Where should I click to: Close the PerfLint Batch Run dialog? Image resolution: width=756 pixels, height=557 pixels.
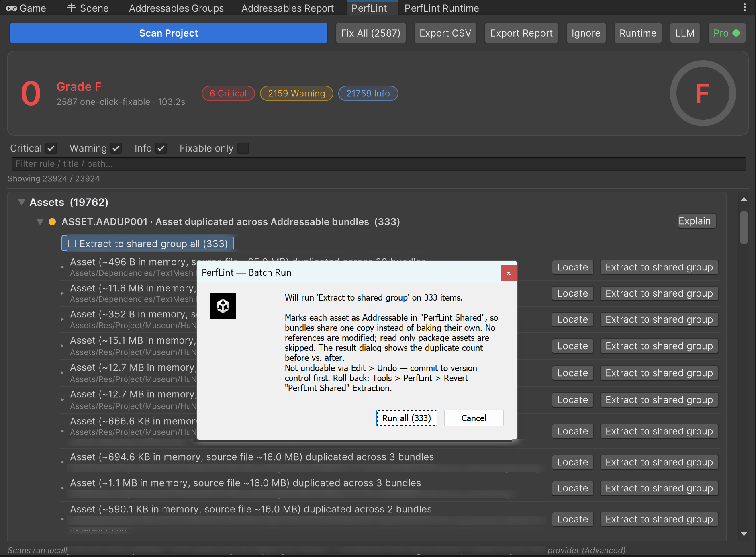point(509,273)
